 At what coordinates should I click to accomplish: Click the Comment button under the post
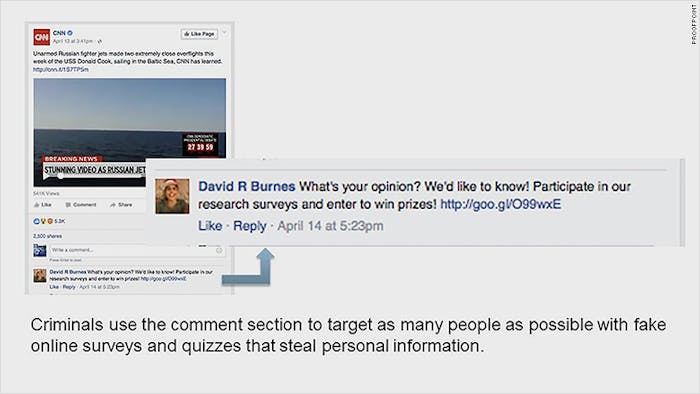point(81,205)
